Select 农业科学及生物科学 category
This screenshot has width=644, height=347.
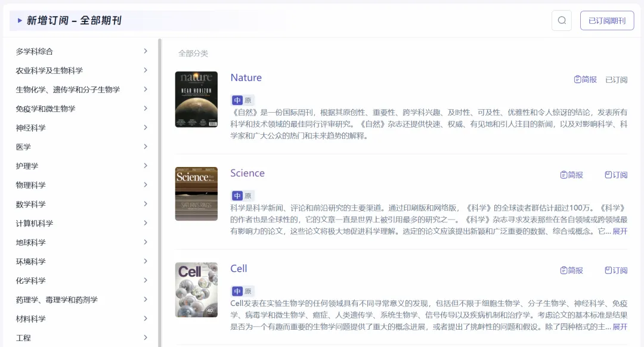49,70
